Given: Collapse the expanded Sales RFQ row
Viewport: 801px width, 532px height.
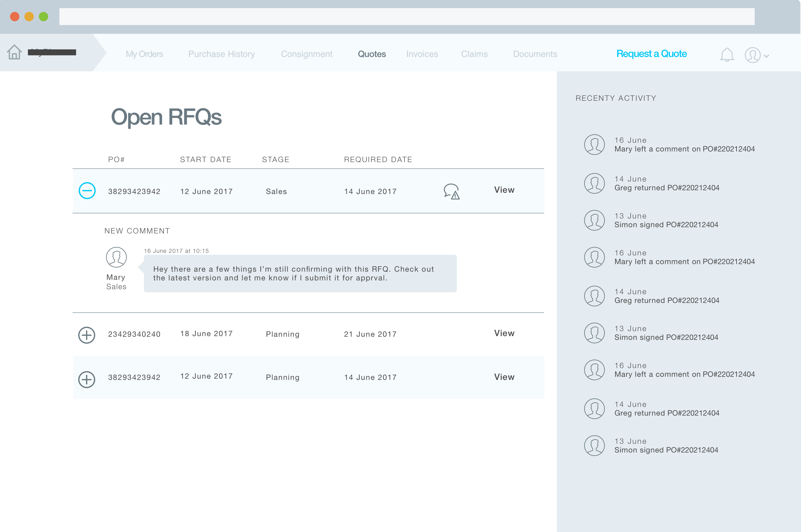Looking at the screenshot, I should point(87,191).
